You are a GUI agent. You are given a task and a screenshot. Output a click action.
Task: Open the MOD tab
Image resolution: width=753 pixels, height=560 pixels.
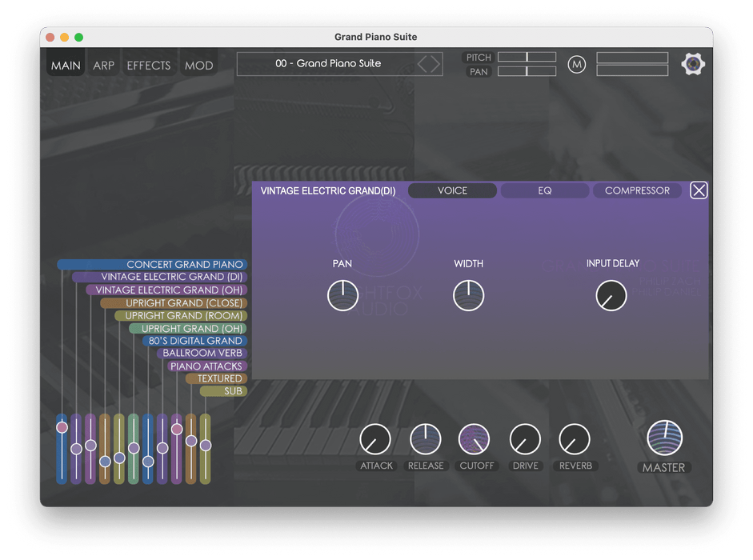[198, 66]
